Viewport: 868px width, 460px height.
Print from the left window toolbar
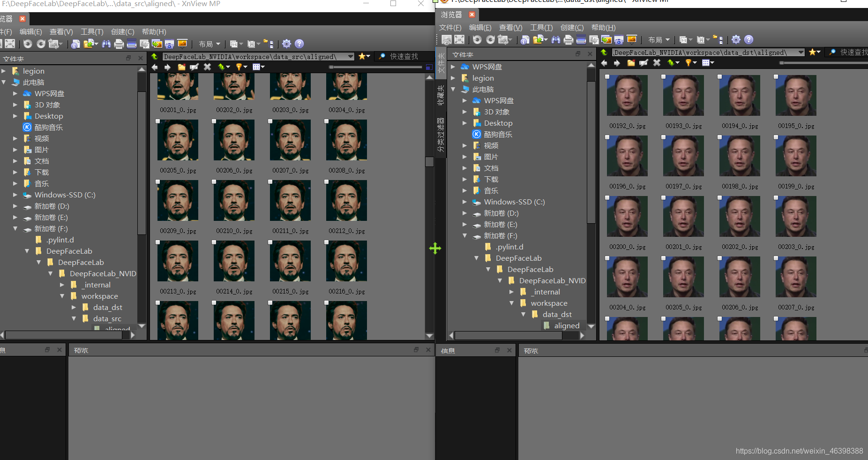119,44
